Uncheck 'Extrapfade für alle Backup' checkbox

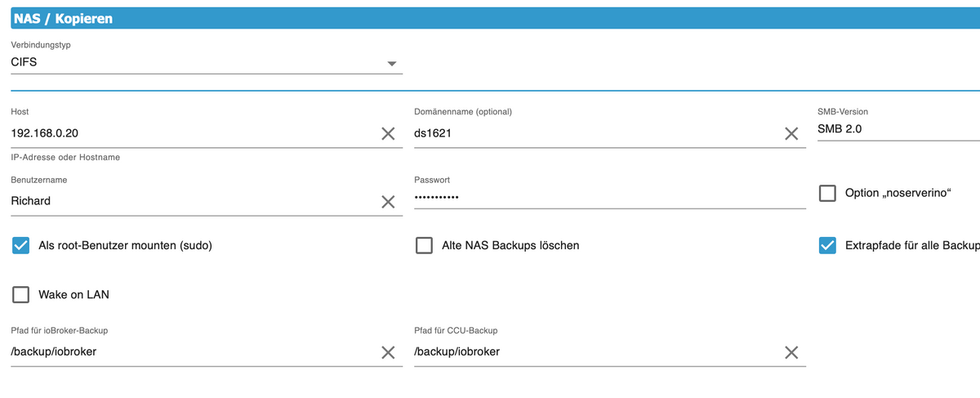click(827, 245)
